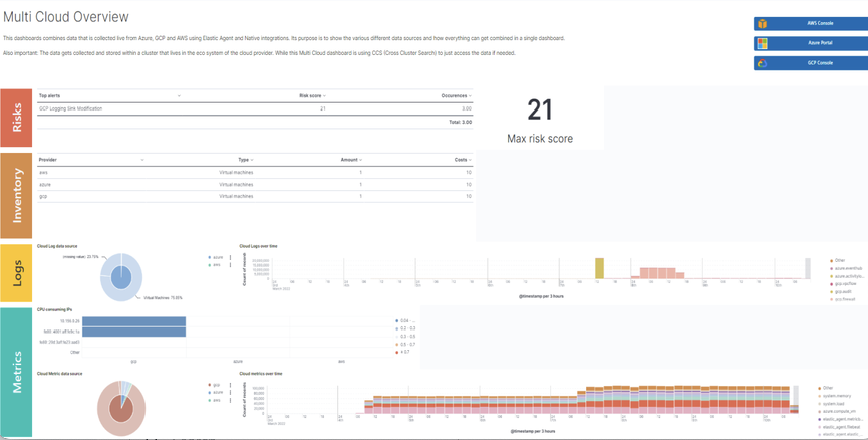Toggle gcp legend in Cloud Metric data source
This screenshot has height=440, width=868.
point(216,385)
